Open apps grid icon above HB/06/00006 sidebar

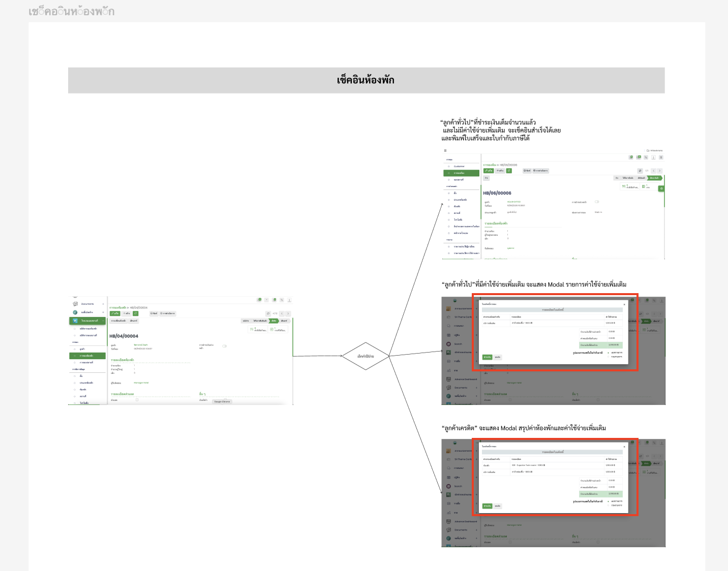(445, 150)
